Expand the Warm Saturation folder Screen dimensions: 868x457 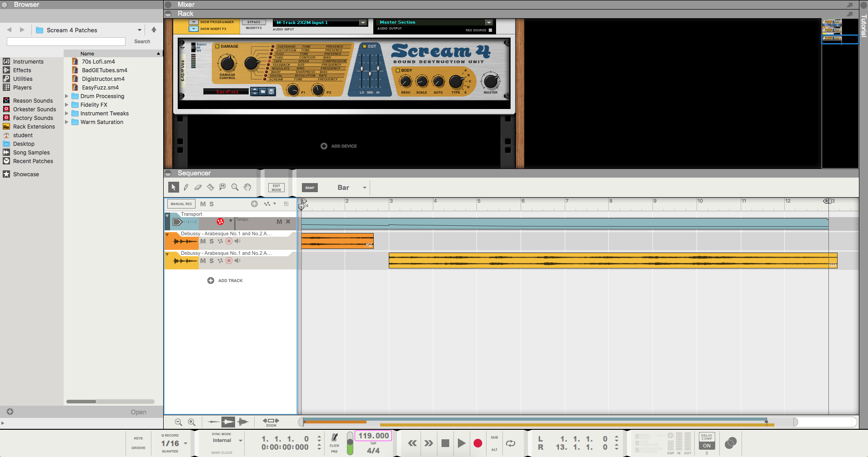[67, 122]
